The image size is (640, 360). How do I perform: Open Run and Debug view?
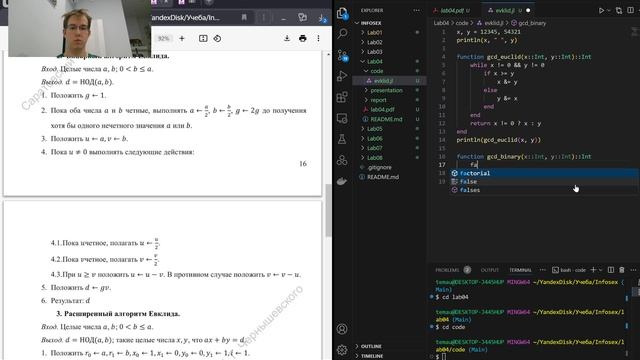pos(342,76)
